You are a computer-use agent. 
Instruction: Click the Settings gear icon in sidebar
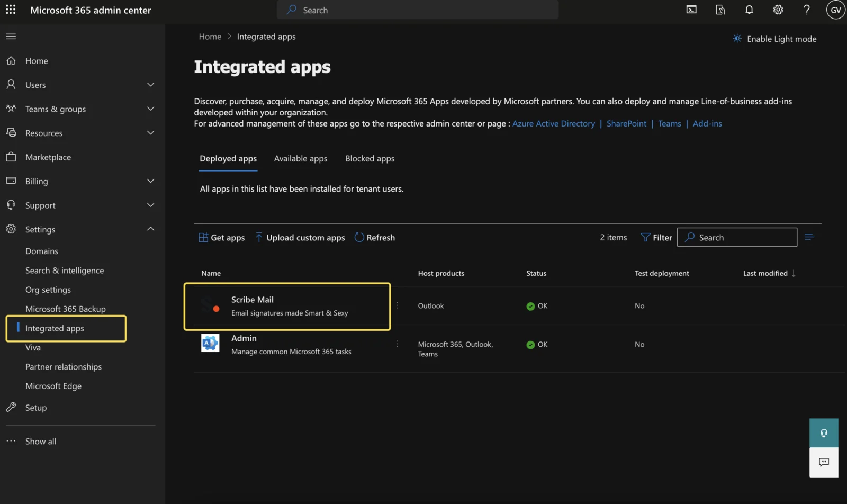(11, 229)
